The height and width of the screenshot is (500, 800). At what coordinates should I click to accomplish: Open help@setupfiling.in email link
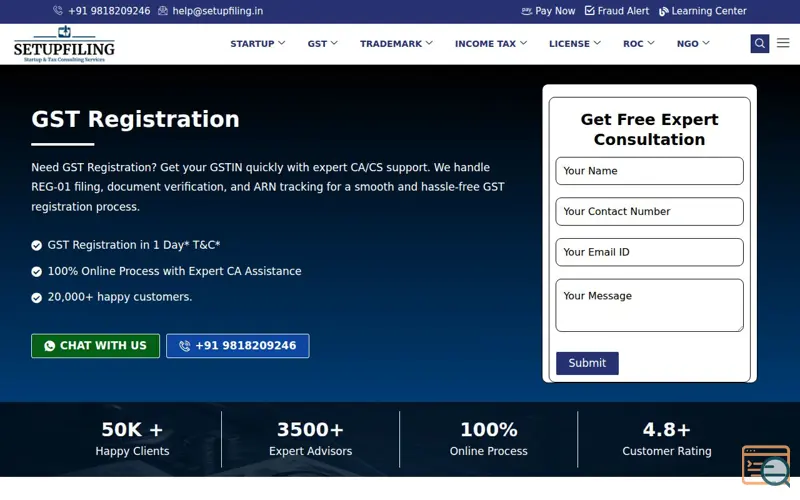218,11
